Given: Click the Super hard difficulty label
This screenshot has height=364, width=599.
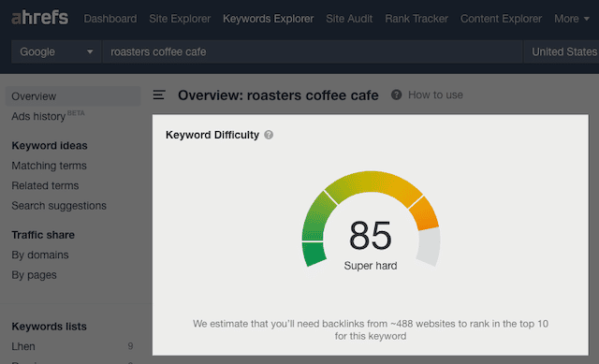Looking at the screenshot, I should point(371,266).
